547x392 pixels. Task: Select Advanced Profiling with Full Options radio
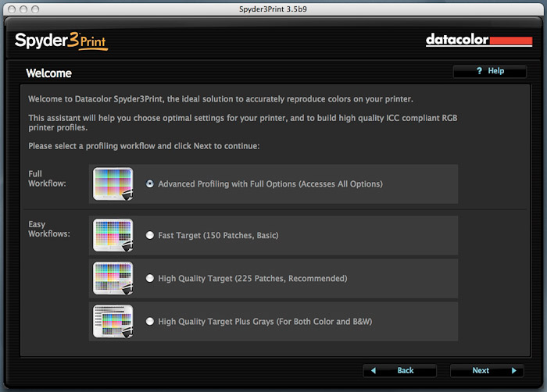[x=150, y=184]
